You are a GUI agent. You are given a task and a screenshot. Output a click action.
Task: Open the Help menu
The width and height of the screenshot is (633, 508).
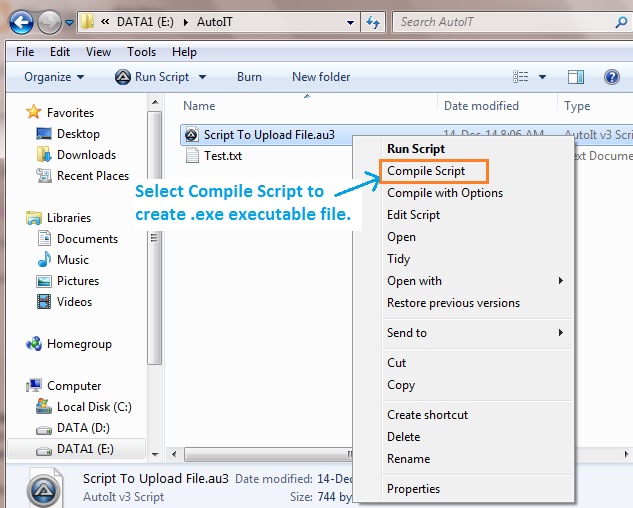click(x=184, y=52)
